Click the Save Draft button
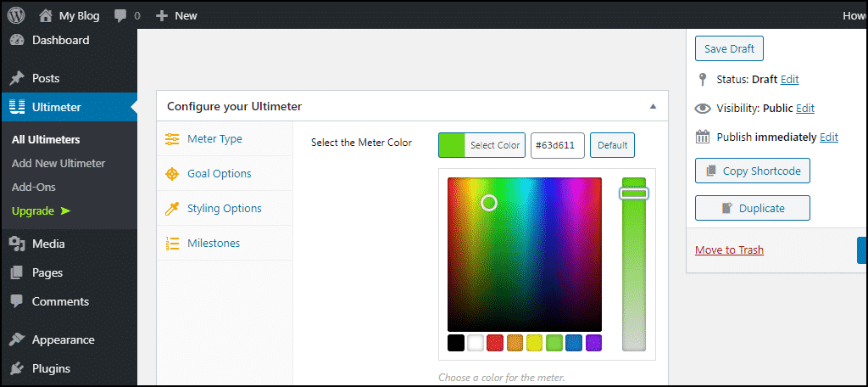Viewport: 868px width, 387px height. [x=729, y=48]
